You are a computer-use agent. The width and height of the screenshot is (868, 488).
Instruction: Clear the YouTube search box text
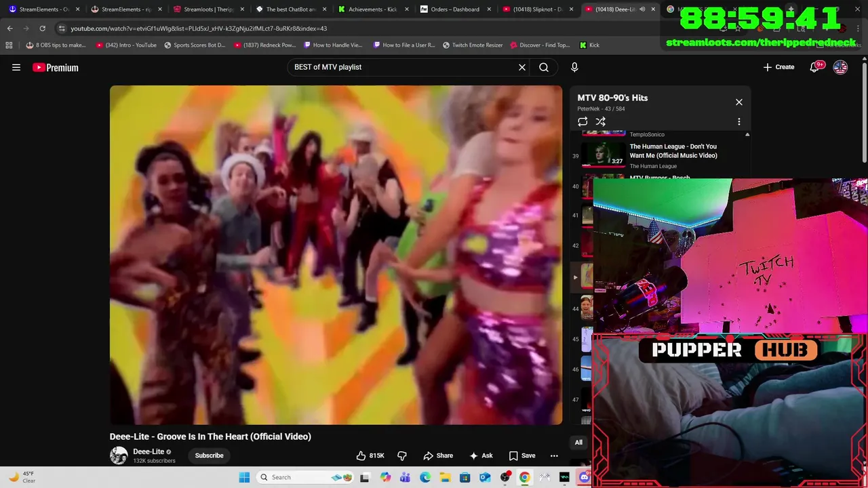(522, 67)
